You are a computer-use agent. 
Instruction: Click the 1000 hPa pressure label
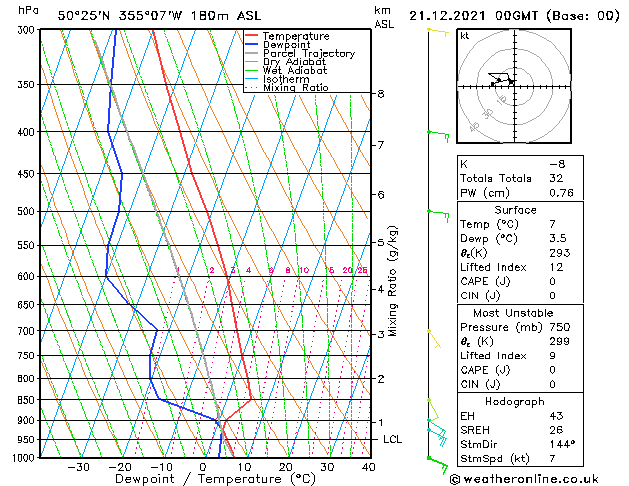(x=25, y=458)
